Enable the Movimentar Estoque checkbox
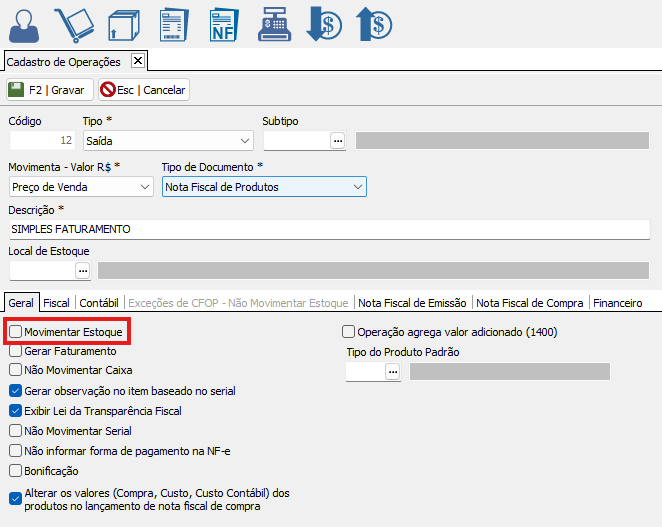The width and height of the screenshot is (662, 527). pyautogui.click(x=16, y=331)
